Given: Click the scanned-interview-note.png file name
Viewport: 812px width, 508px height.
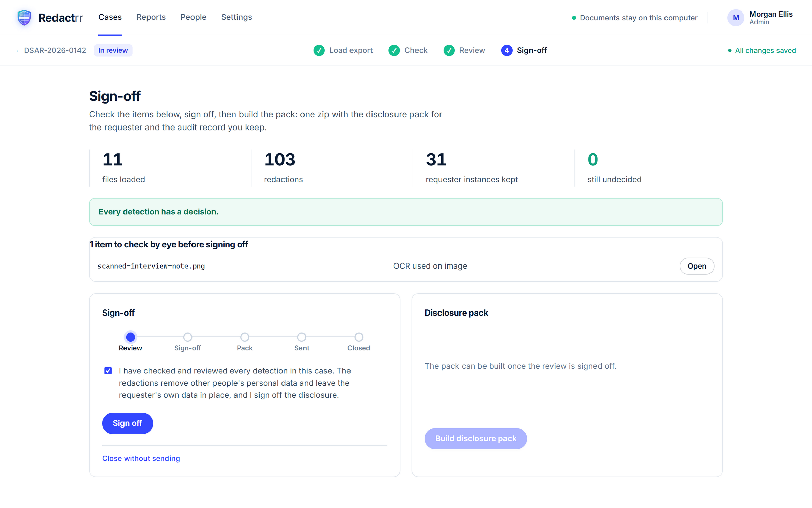Looking at the screenshot, I should (151, 266).
